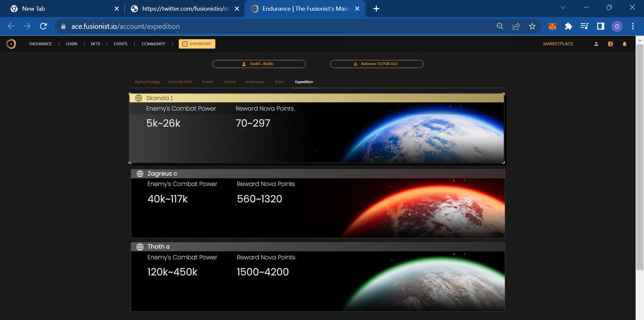Close the New Tab tab
Image resolution: width=644 pixels, height=320 pixels.
click(x=117, y=9)
